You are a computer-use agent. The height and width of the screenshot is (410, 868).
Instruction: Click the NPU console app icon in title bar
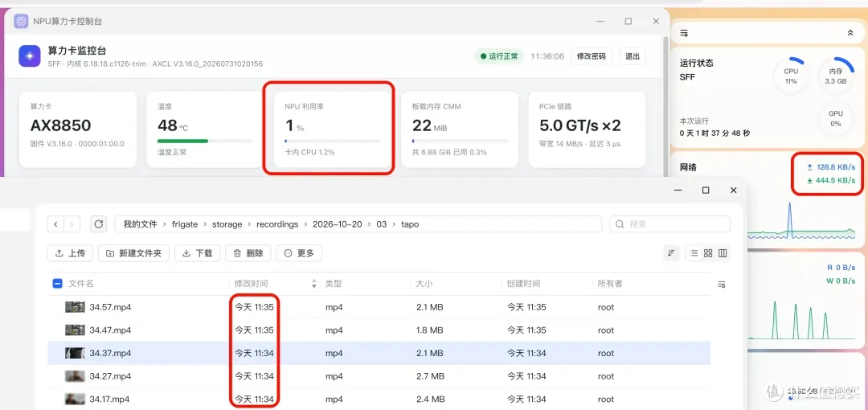(x=21, y=21)
